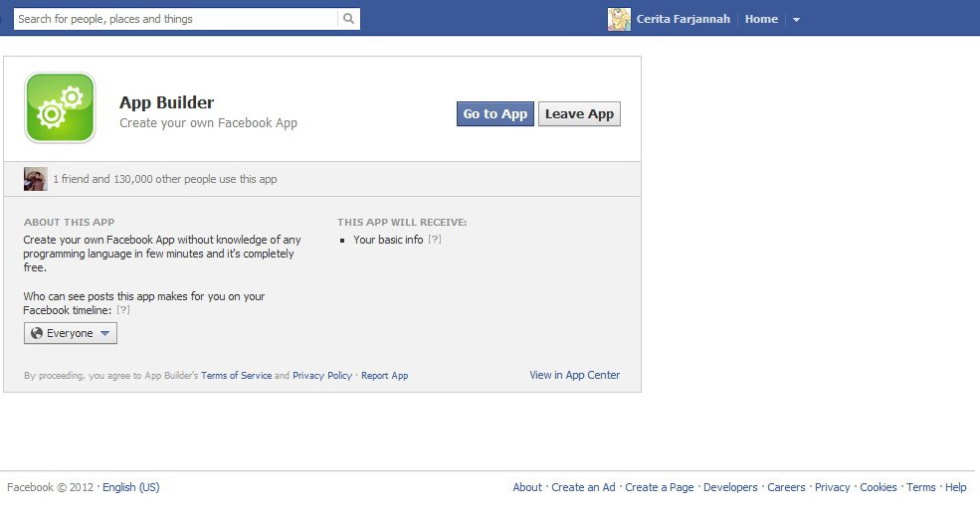This screenshot has height=516, width=980.
Task: Click the help icon beside Facebook timeline
Action: click(123, 310)
